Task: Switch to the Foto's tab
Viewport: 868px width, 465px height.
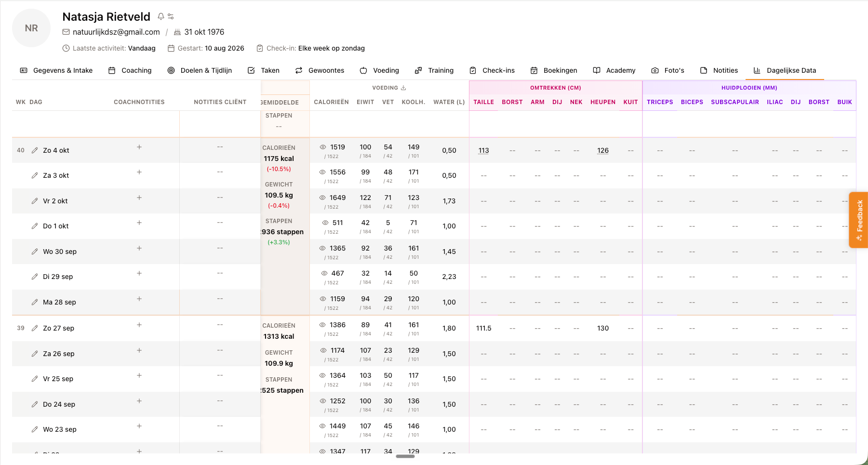Action: (668, 70)
